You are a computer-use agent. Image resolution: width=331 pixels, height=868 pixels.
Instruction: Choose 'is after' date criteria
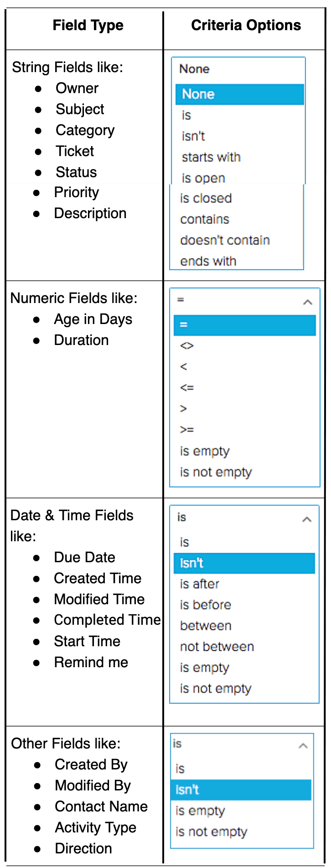(x=200, y=584)
